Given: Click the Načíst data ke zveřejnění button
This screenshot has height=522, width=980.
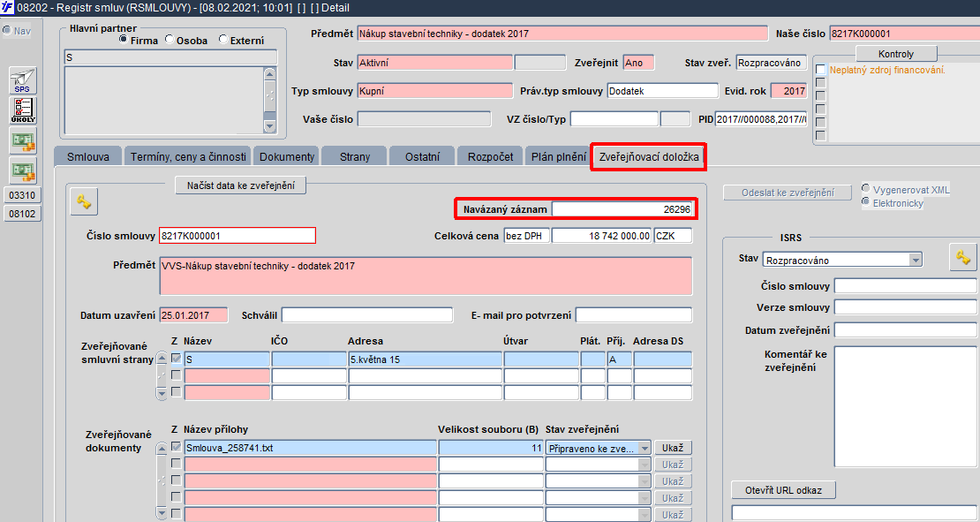Looking at the screenshot, I should pos(241,185).
